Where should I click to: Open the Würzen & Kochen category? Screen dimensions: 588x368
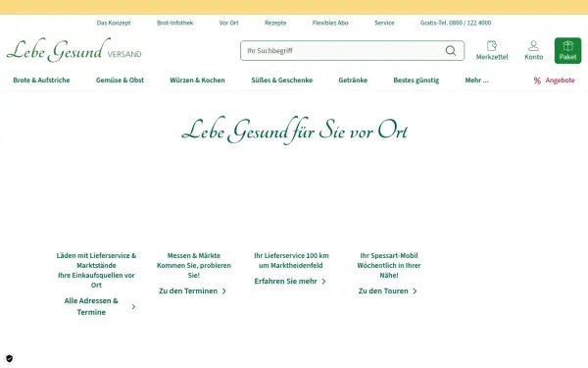[197, 80]
